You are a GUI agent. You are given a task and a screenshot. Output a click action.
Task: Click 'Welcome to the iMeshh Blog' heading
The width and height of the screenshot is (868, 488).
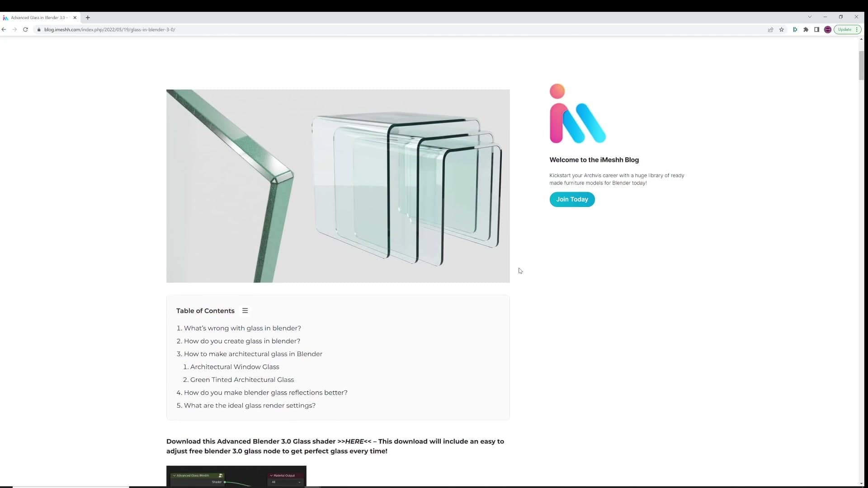point(594,160)
